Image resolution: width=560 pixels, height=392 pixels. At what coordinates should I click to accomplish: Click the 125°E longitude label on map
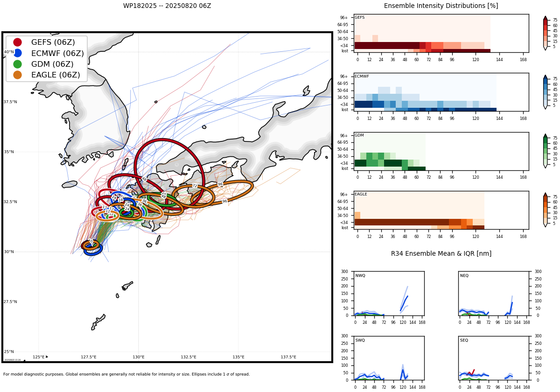pos(39,357)
